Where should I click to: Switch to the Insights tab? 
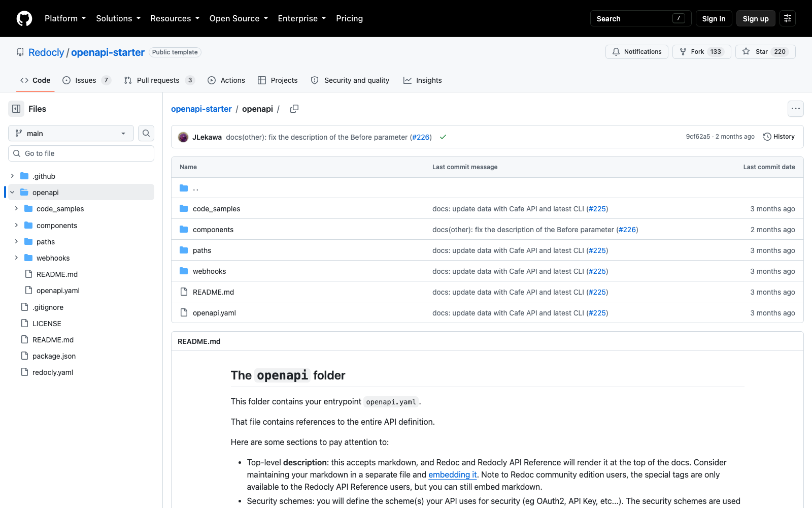click(423, 80)
